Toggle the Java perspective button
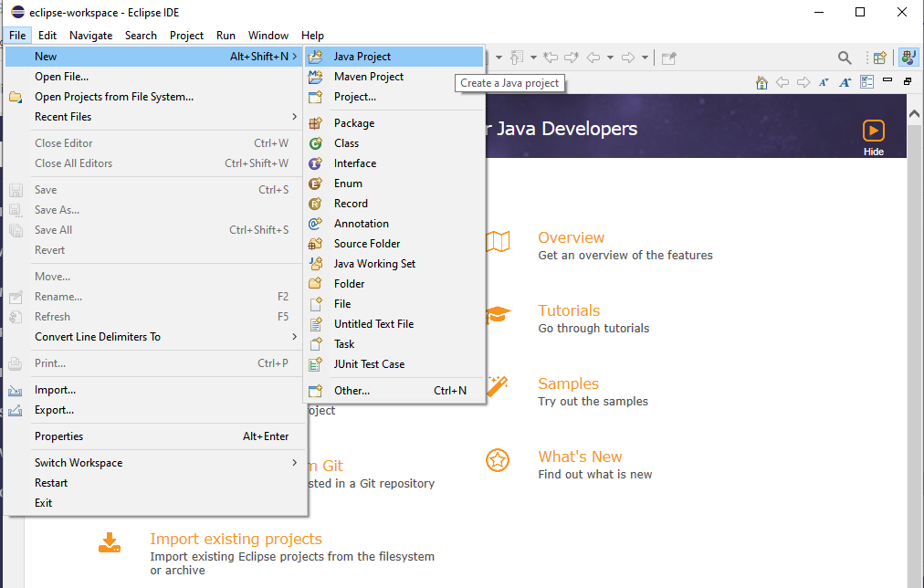924x588 pixels. click(x=908, y=58)
